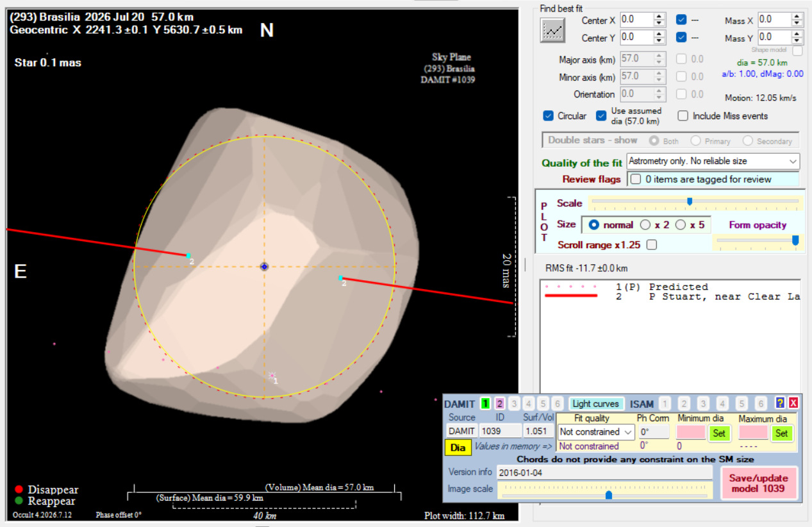
Task: Click into the Mass X value field
Action: pos(775,20)
